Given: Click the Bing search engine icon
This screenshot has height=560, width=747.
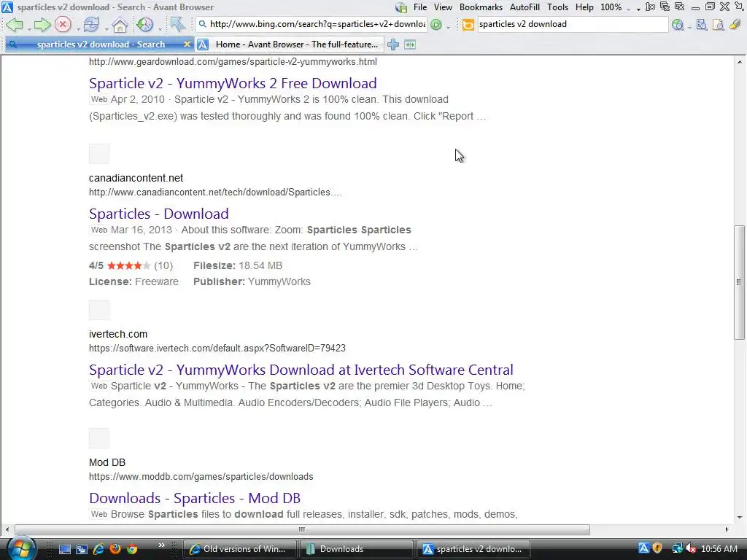Looking at the screenshot, I should click(468, 24).
